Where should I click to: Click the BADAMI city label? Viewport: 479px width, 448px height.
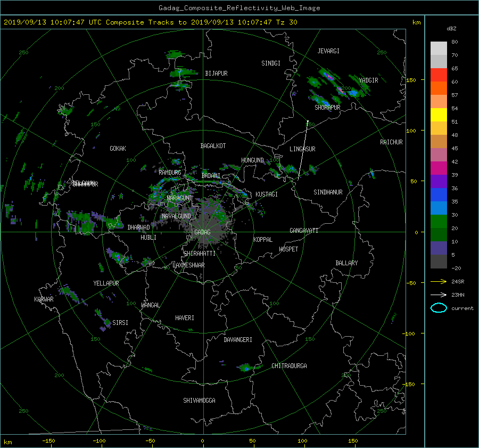[211, 176]
